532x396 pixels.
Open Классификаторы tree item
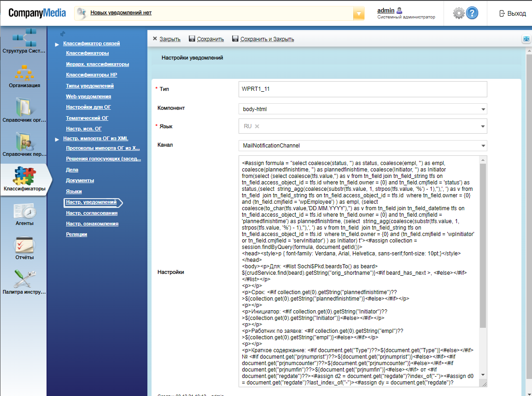(x=87, y=53)
